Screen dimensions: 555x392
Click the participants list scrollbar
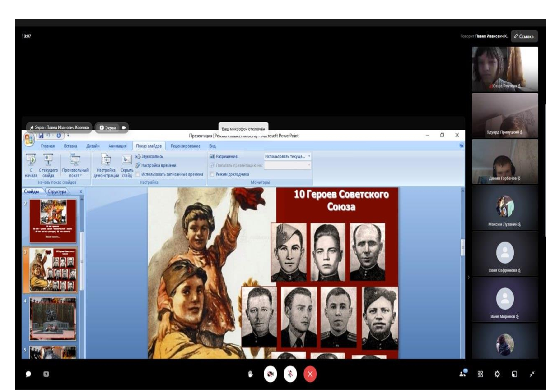point(545,170)
